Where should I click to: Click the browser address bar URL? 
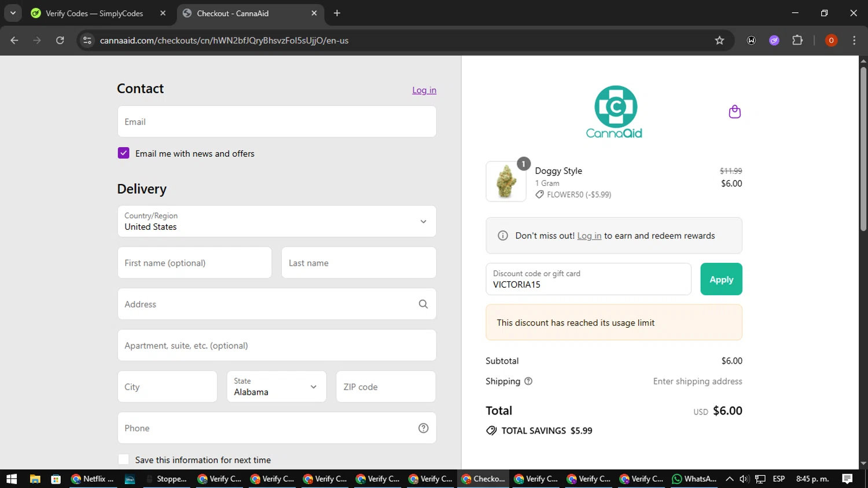point(224,40)
